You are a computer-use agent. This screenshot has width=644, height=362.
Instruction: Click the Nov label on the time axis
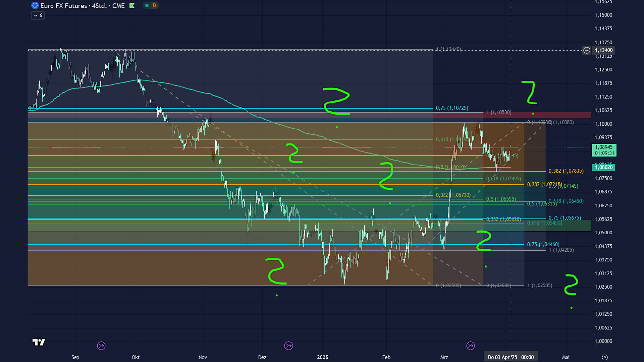pyautogui.click(x=203, y=357)
